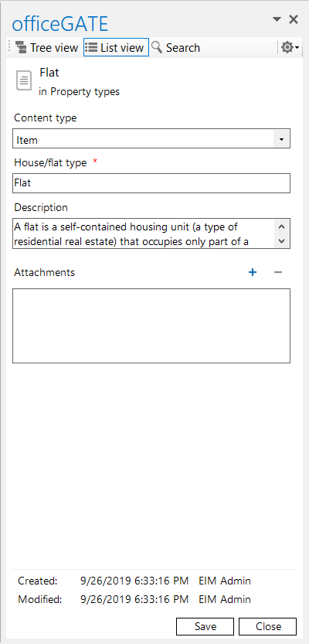Viewport: 309px width, 644px height.
Task: Switch to Tree view
Action: click(46, 48)
